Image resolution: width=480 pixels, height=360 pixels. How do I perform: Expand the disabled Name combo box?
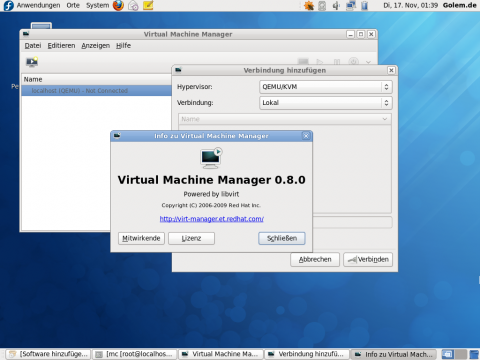[x=285, y=119]
